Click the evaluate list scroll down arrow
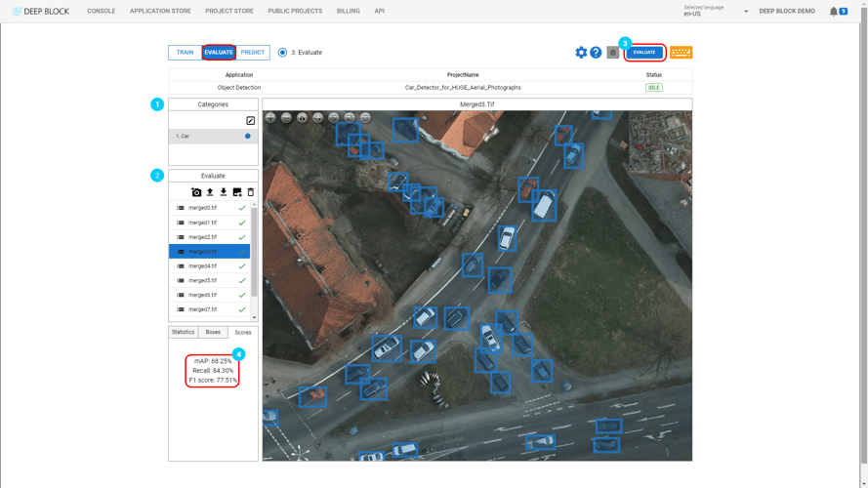 tap(254, 317)
